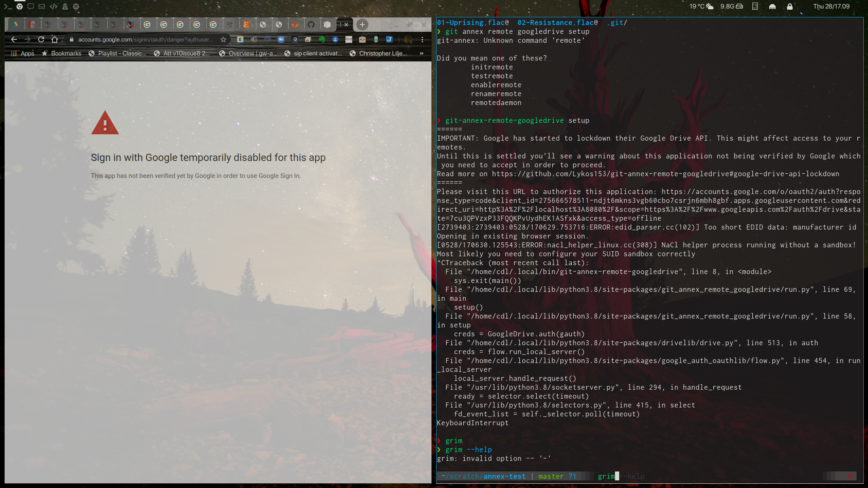Open the Spotify icon in top panel
Image resolution: width=868 pixels, height=488 pixels.
click(x=76, y=6)
